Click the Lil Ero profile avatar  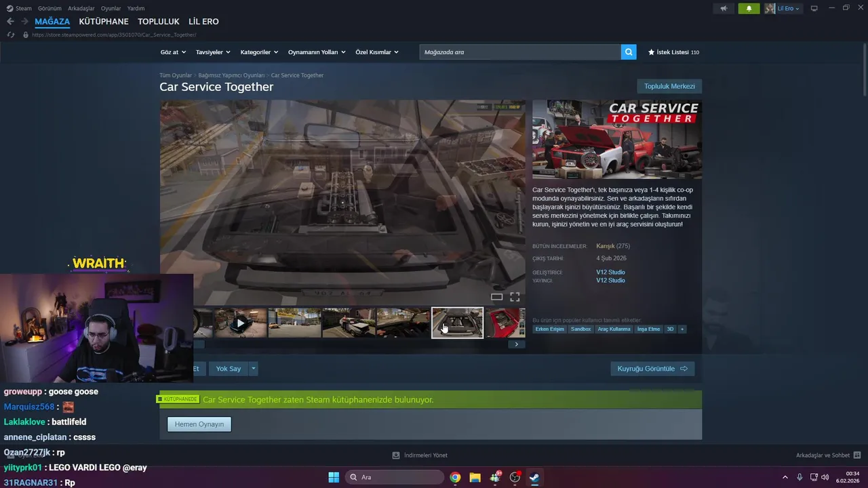click(770, 8)
